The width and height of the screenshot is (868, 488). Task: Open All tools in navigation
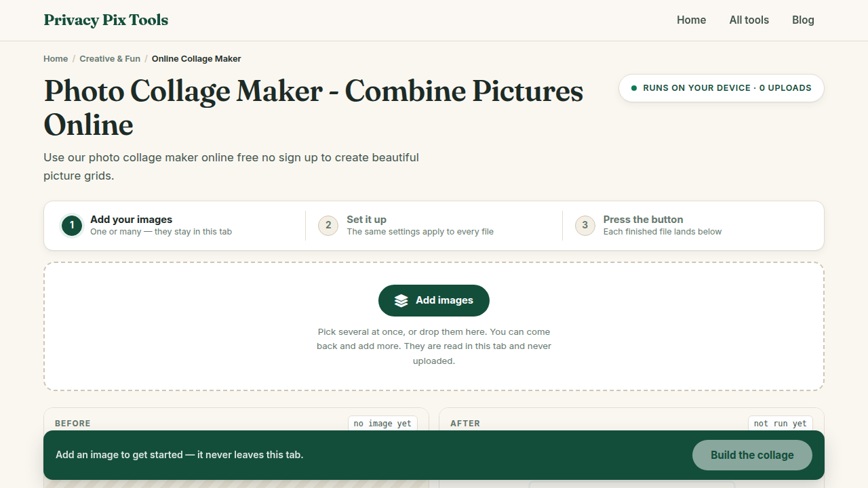click(749, 20)
